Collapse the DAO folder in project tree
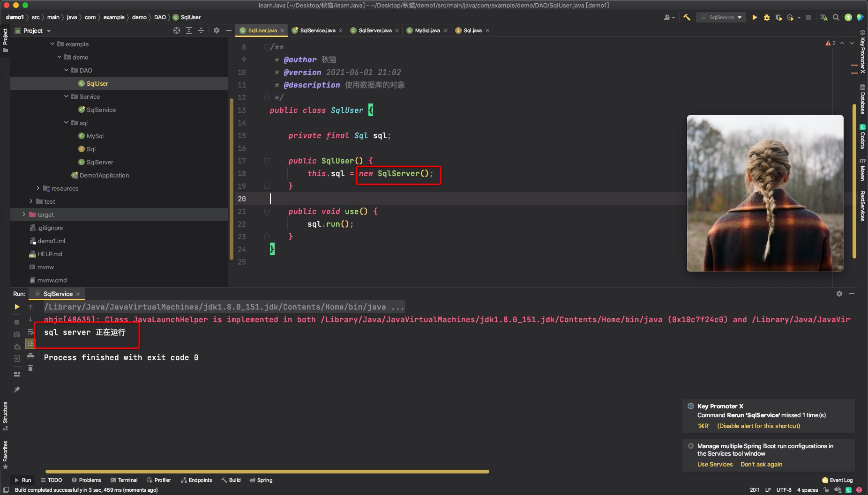Viewport: 868px width, 495px height. click(66, 70)
